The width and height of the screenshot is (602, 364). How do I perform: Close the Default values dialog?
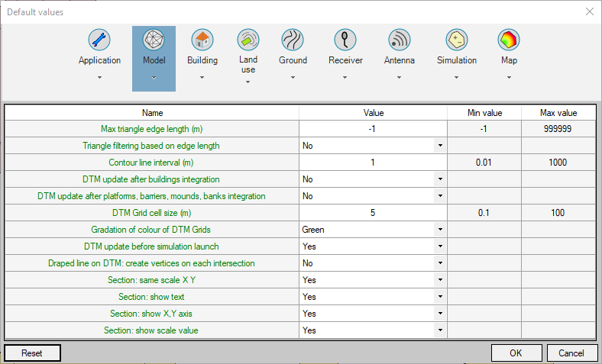[589, 12]
